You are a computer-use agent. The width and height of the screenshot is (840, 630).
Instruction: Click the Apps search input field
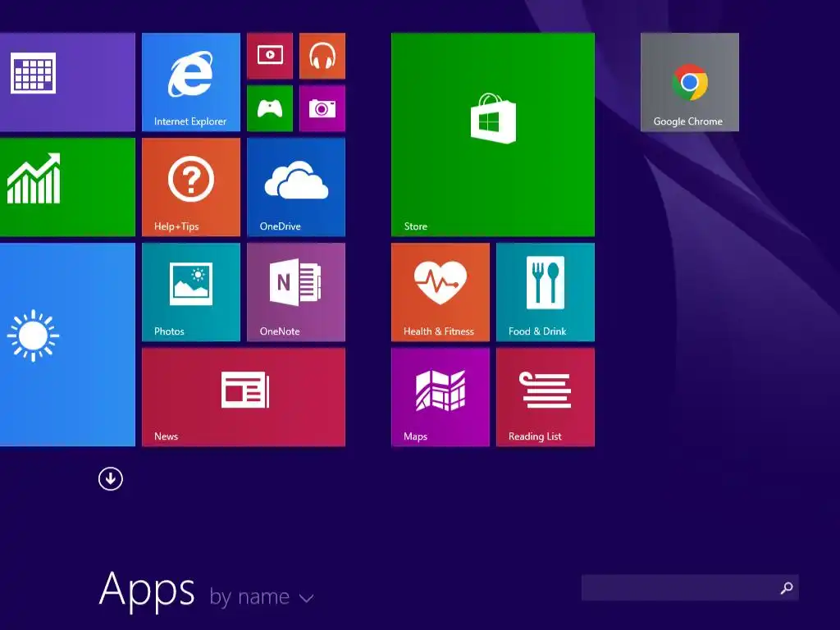690,587
